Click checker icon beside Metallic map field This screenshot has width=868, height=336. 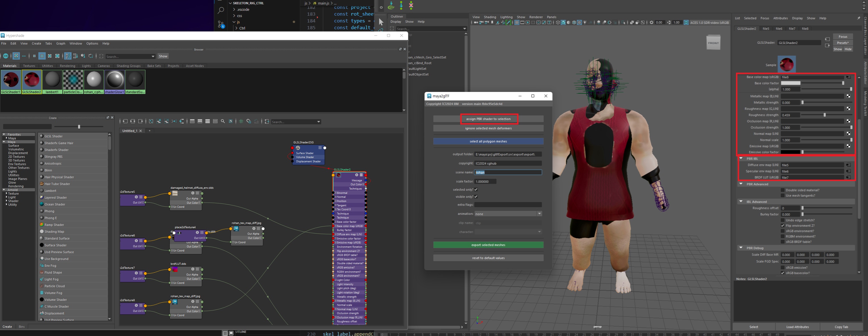(848, 96)
